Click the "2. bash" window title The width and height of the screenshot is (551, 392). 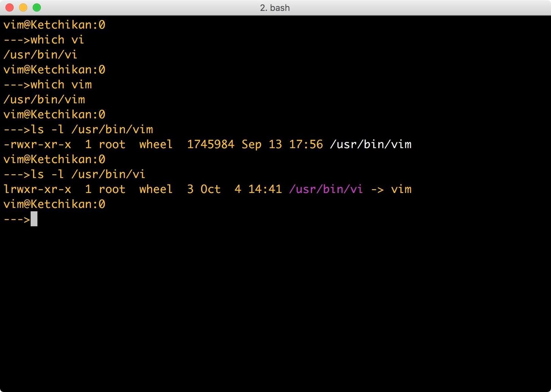point(275,8)
